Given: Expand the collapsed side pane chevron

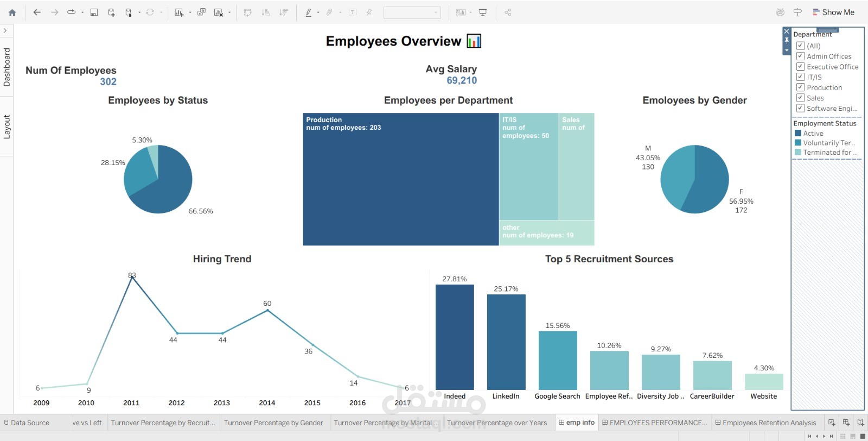Looking at the screenshot, I should [5, 30].
